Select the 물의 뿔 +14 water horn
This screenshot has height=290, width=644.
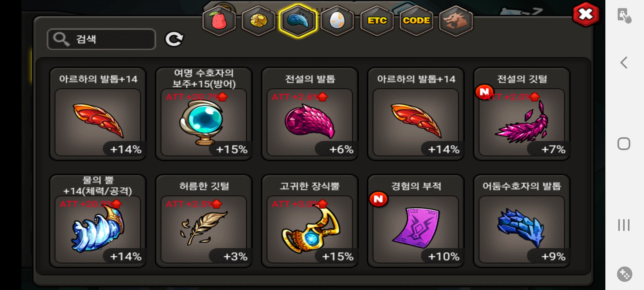(x=98, y=221)
